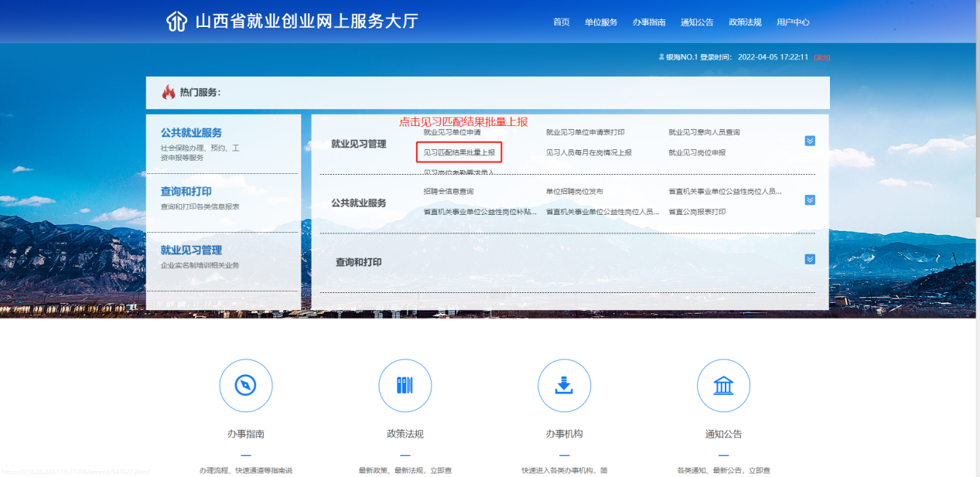
Task: Click the 就业见习管理 heading in the main panel
Action: pyautogui.click(x=359, y=144)
